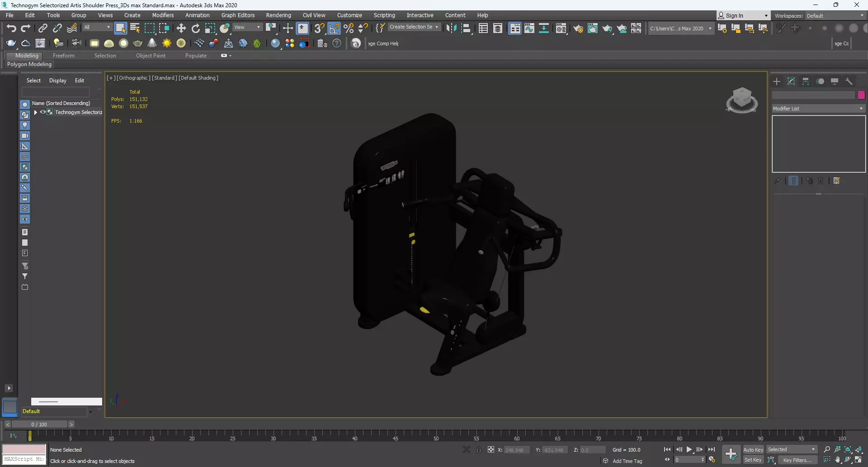Click the Pin Stack icon
The height and width of the screenshot is (467, 868).
(777, 181)
